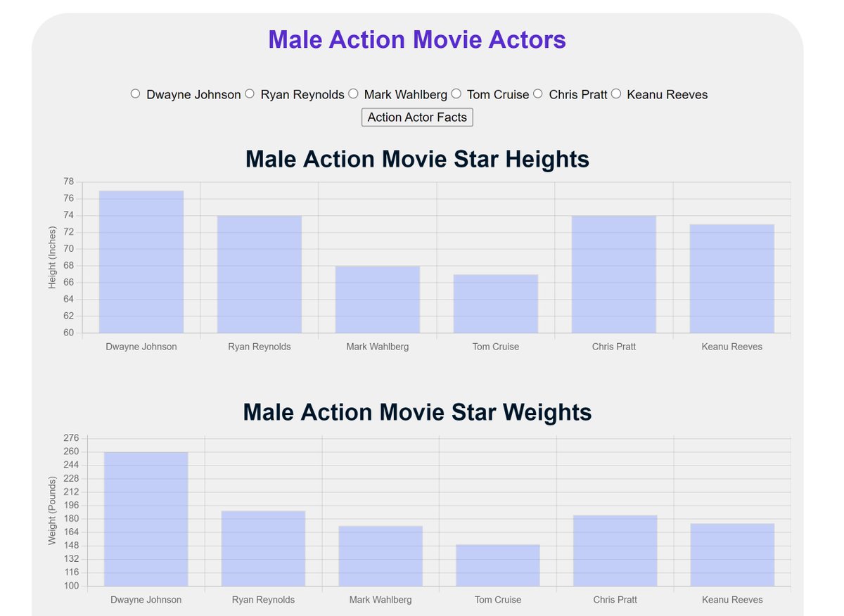Click Dwayne Johnson label under Heights chart

coord(141,347)
